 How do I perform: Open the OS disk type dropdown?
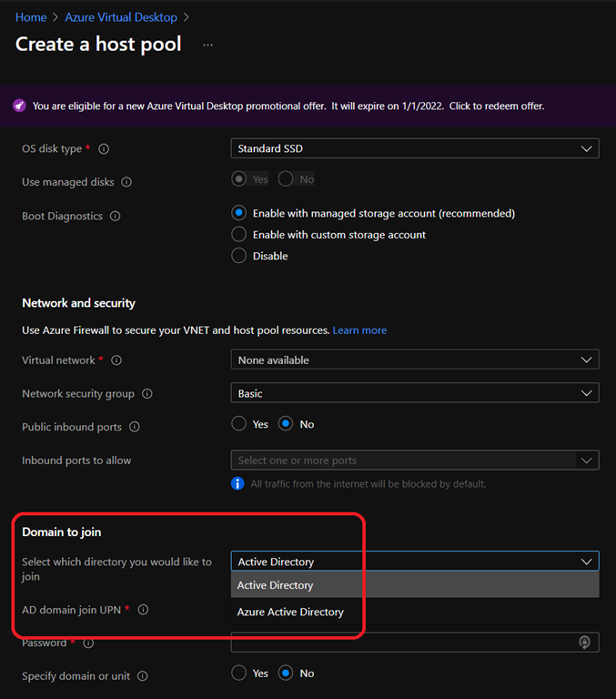pos(415,148)
